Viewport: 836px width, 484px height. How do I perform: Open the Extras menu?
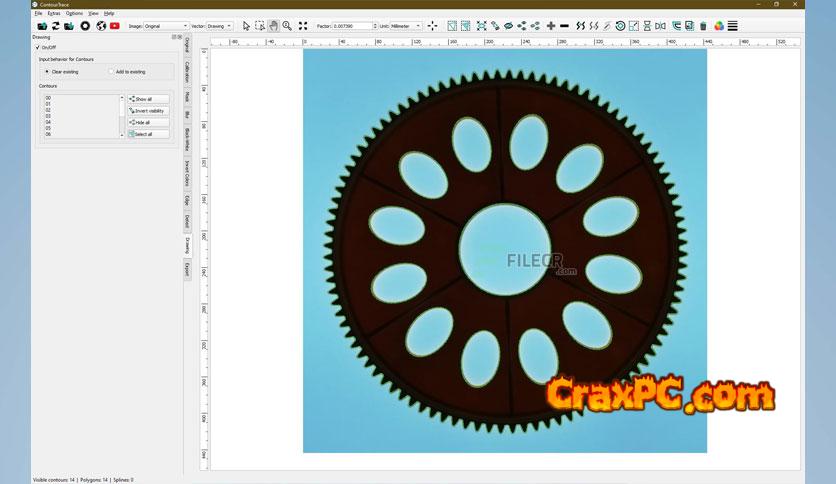click(54, 13)
